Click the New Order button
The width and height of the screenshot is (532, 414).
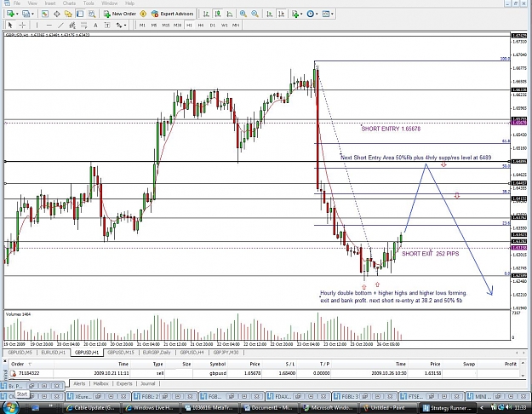[120, 14]
